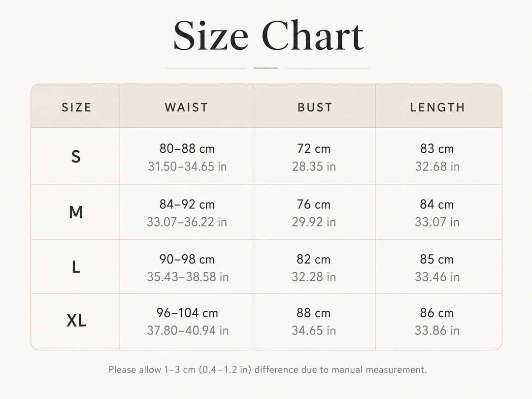Image resolution: width=532 pixels, height=399 pixels.
Task: Click the 85 cm length value
Action: [x=437, y=259]
